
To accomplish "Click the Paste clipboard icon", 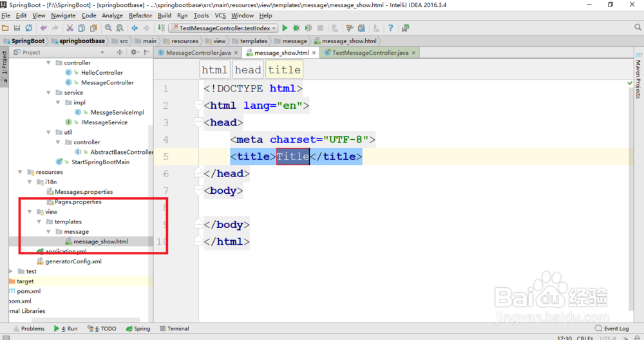I will point(93,28).
